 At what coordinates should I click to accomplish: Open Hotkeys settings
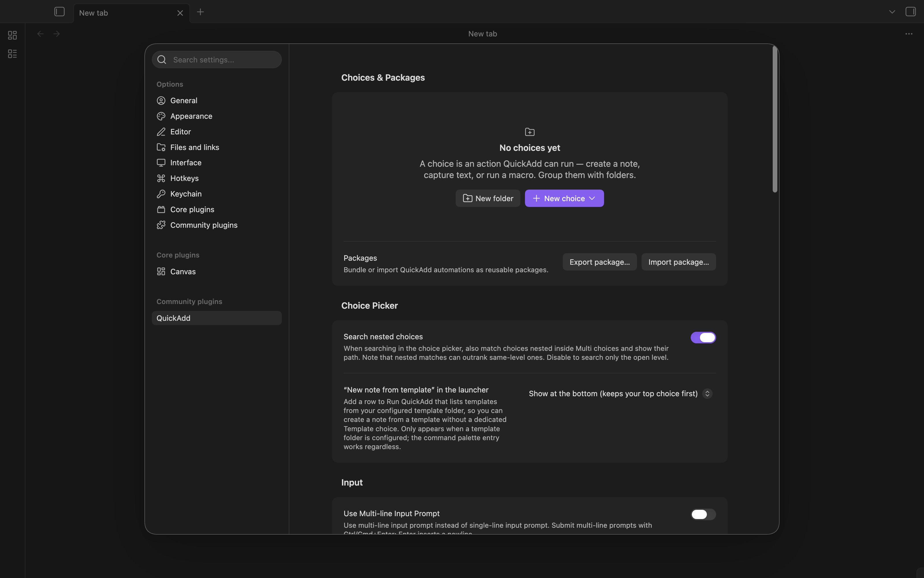pos(217,179)
